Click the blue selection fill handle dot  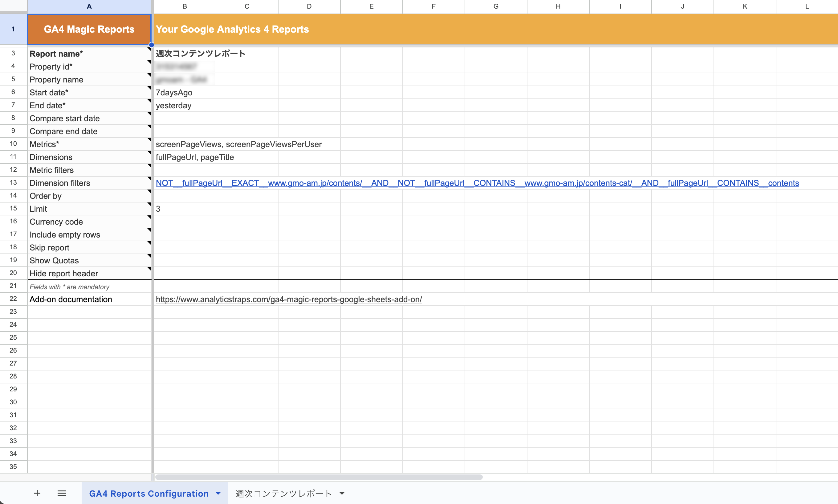click(x=152, y=45)
